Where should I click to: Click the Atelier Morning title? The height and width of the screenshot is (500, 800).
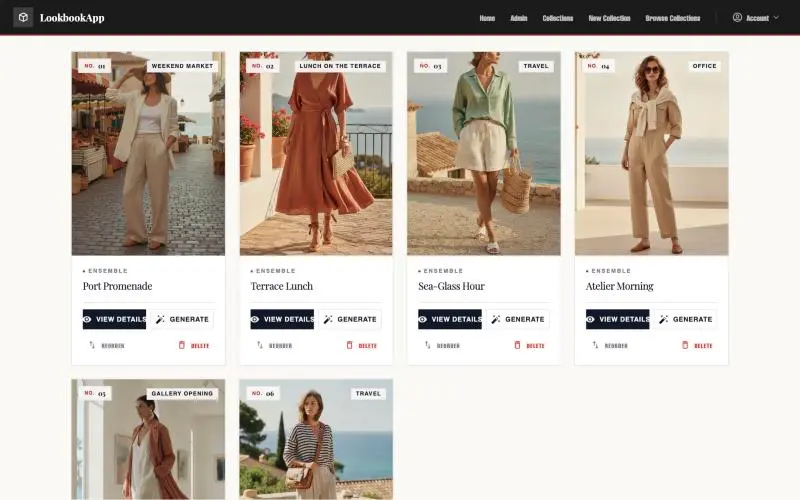(619, 286)
